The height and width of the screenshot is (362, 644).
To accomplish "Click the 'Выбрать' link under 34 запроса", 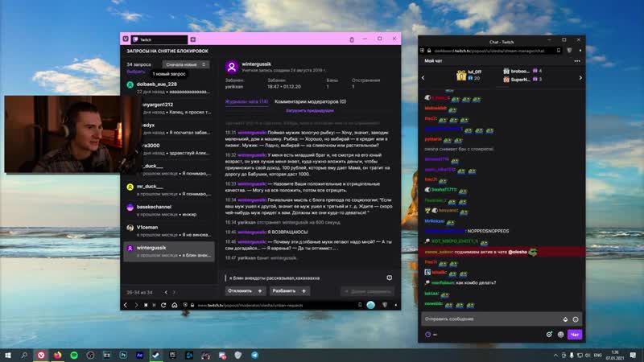I will pyautogui.click(x=135, y=72).
